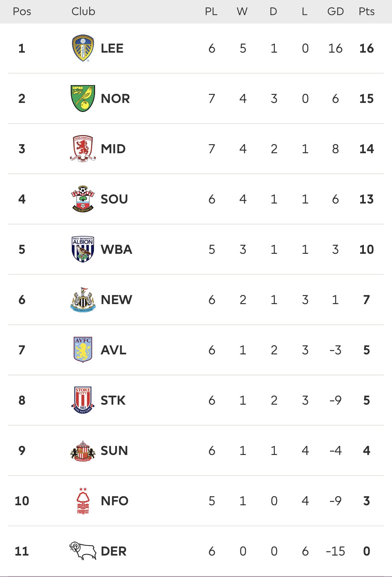
Task: Choose the West Bromwich Albion crest
Action: tap(83, 249)
